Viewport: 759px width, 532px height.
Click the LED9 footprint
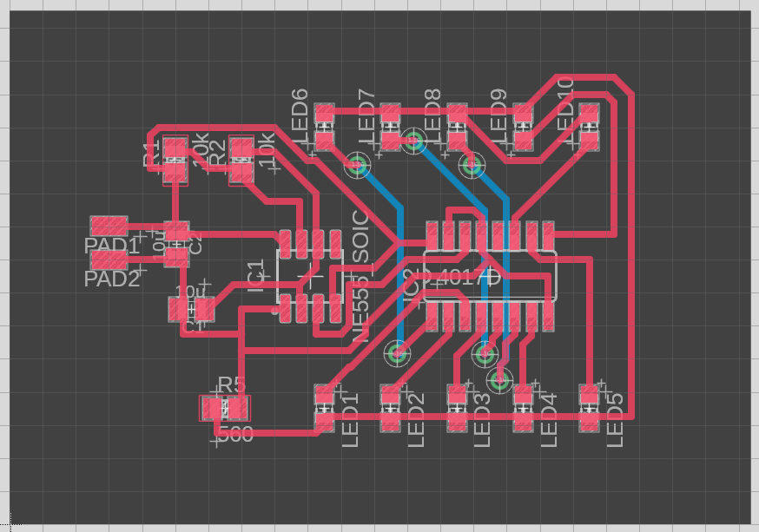[523, 126]
